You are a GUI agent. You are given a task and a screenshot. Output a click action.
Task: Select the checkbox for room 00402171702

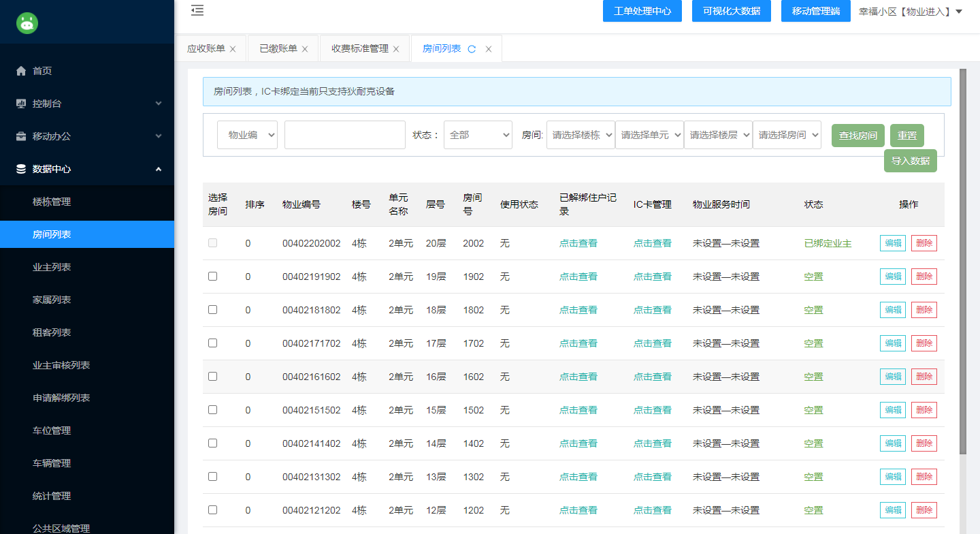click(212, 343)
